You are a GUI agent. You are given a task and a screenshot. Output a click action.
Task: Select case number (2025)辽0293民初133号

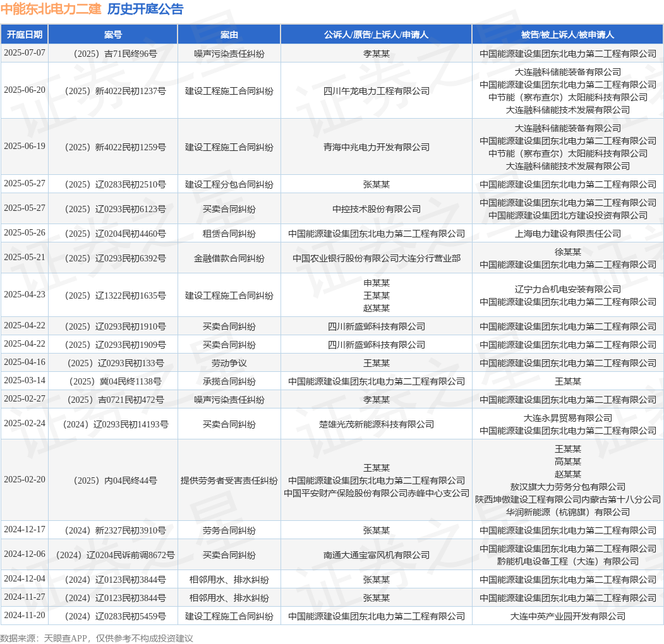(113, 363)
